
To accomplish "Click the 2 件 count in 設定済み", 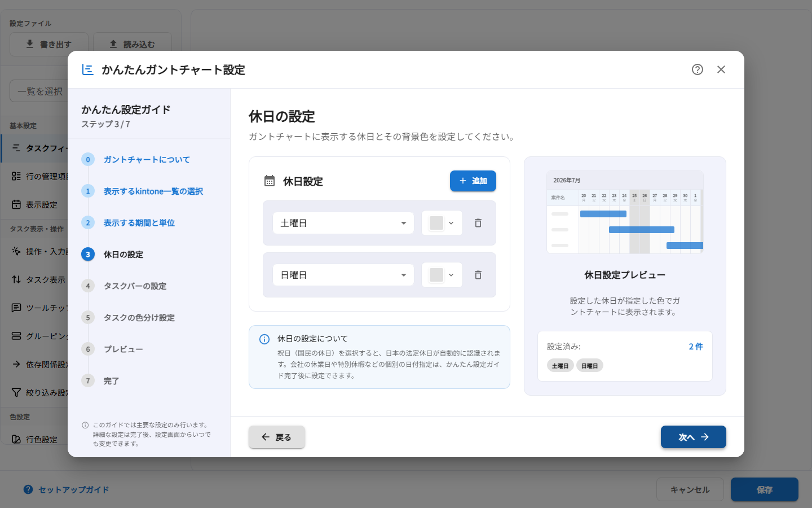I will (x=696, y=347).
